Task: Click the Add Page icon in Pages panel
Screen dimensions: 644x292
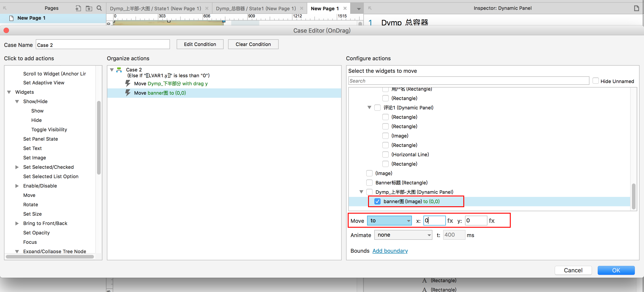Action: pyautogui.click(x=78, y=8)
